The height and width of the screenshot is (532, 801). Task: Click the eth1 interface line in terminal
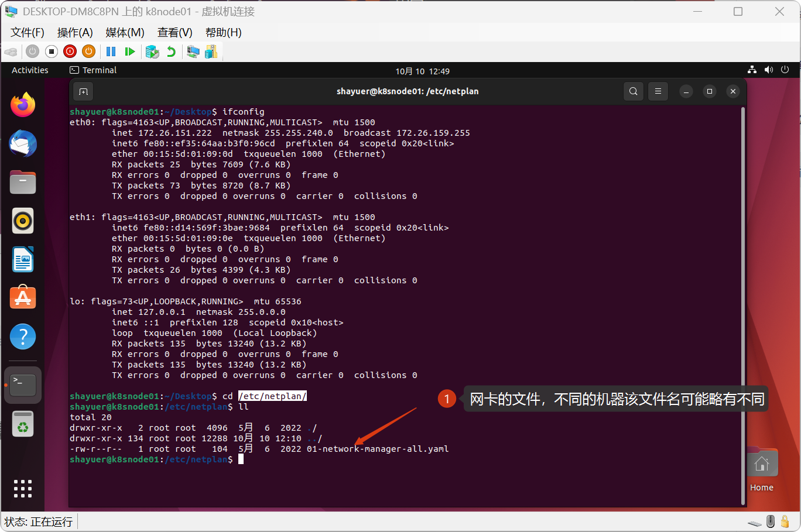click(222, 217)
